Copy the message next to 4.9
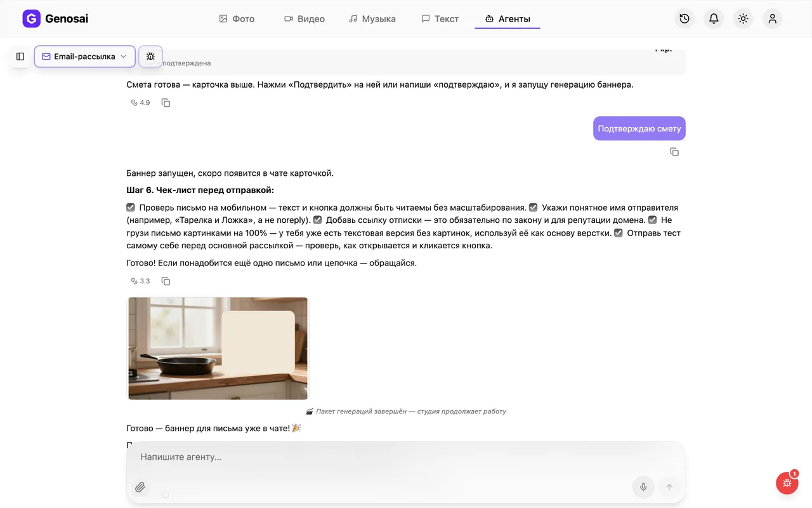 point(166,103)
